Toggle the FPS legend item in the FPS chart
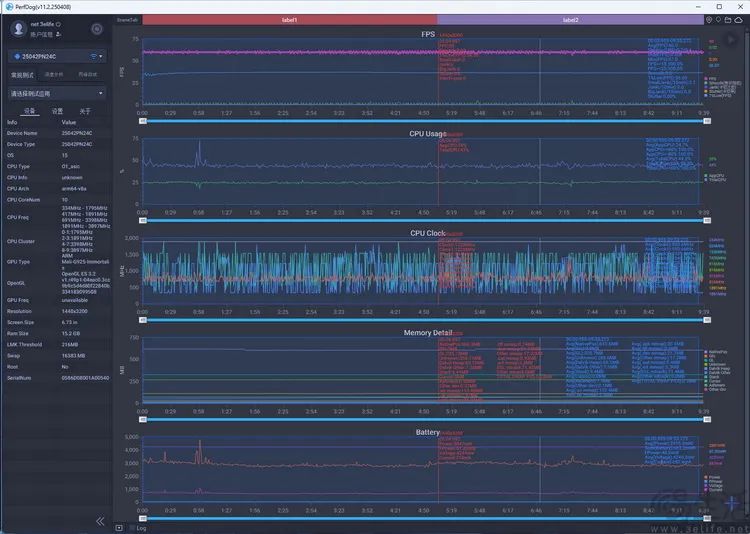Image resolution: width=750 pixels, height=534 pixels. click(710, 78)
